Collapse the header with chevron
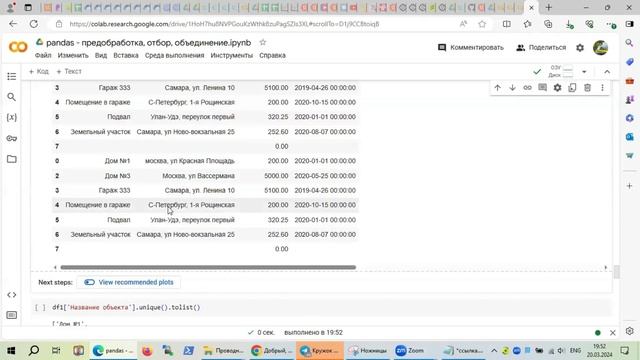Viewport: 640px width, 360px height. (607, 72)
